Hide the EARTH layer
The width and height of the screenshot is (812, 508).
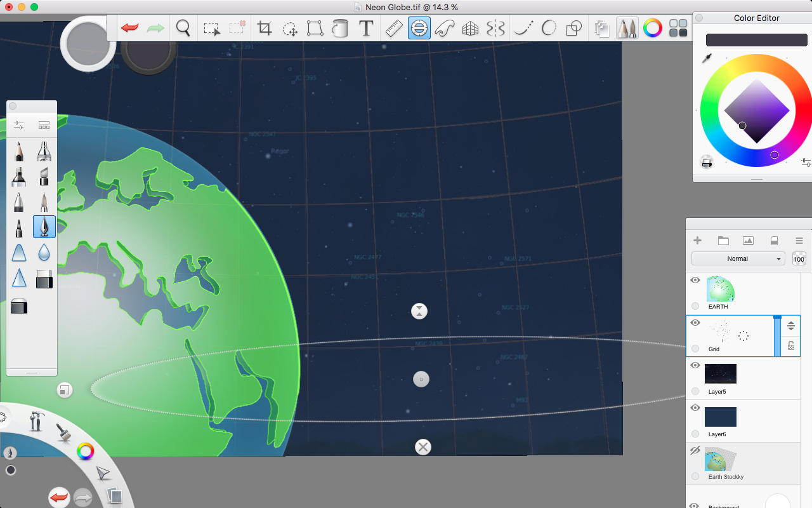point(695,280)
